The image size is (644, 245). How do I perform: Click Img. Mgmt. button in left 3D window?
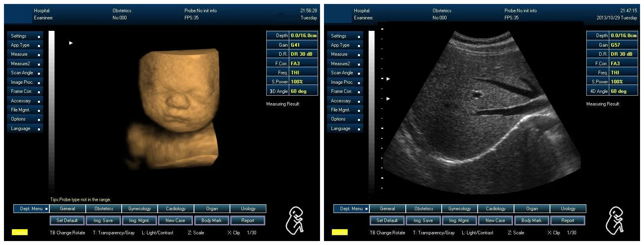(139, 220)
